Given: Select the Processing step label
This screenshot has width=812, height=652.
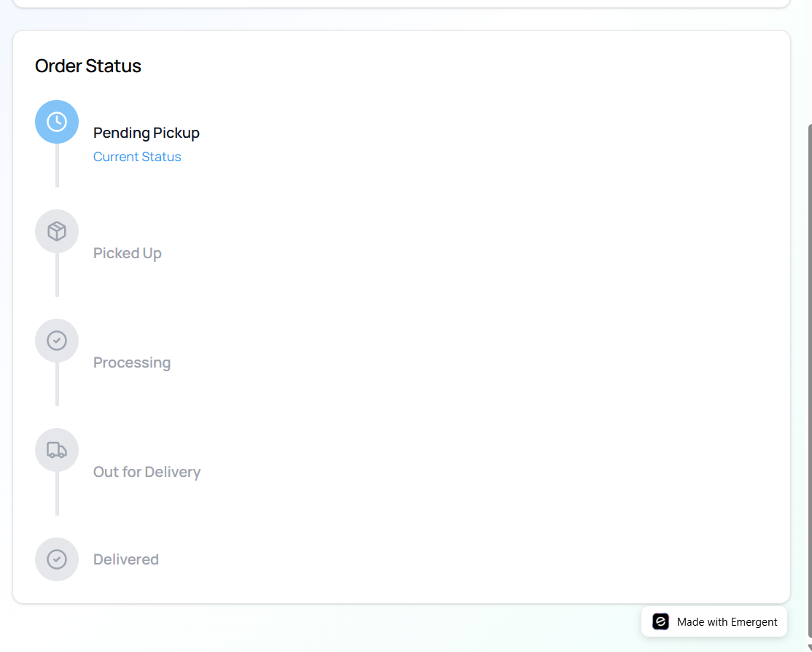Looking at the screenshot, I should 132,362.
